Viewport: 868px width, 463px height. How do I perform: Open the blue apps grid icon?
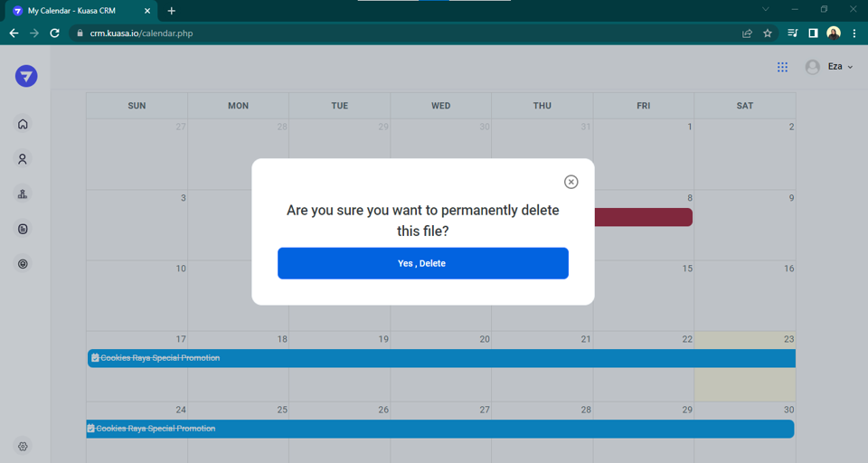(782, 67)
